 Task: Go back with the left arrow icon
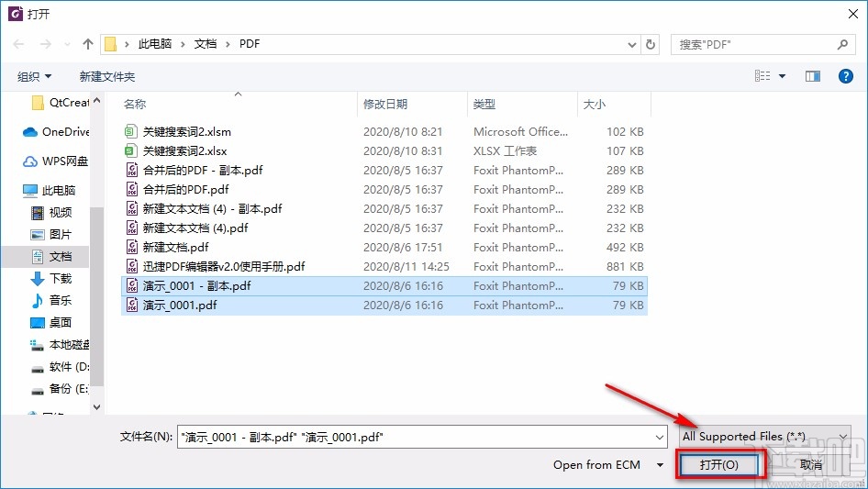[18, 44]
